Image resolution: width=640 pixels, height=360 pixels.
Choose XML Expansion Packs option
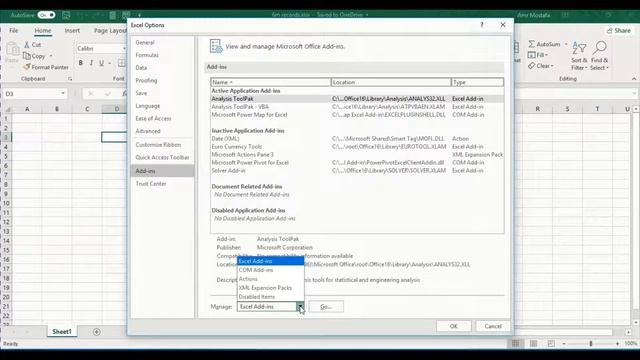pyautogui.click(x=271, y=288)
